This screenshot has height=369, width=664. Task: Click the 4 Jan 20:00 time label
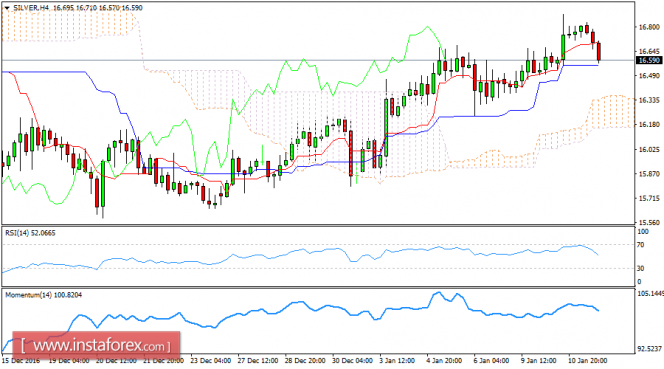pyautogui.click(x=445, y=361)
